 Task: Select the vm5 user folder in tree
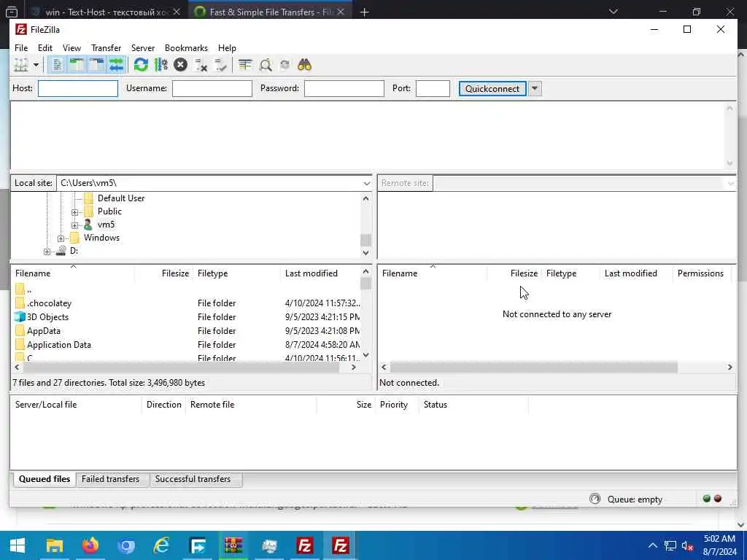point(106,225)
